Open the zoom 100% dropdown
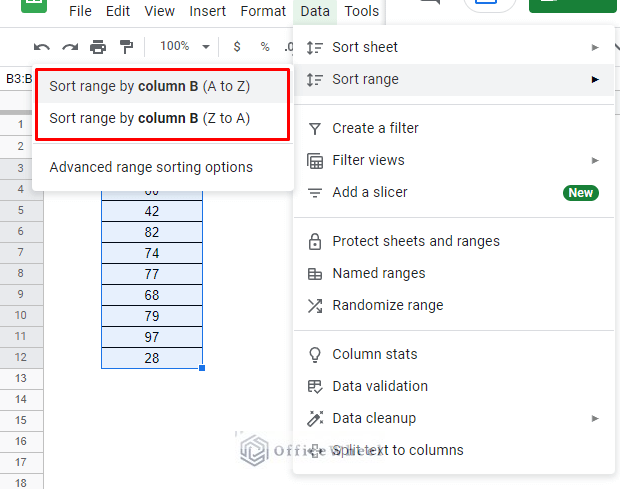This screenshot has height=489, width=620. tap(184, 46)
